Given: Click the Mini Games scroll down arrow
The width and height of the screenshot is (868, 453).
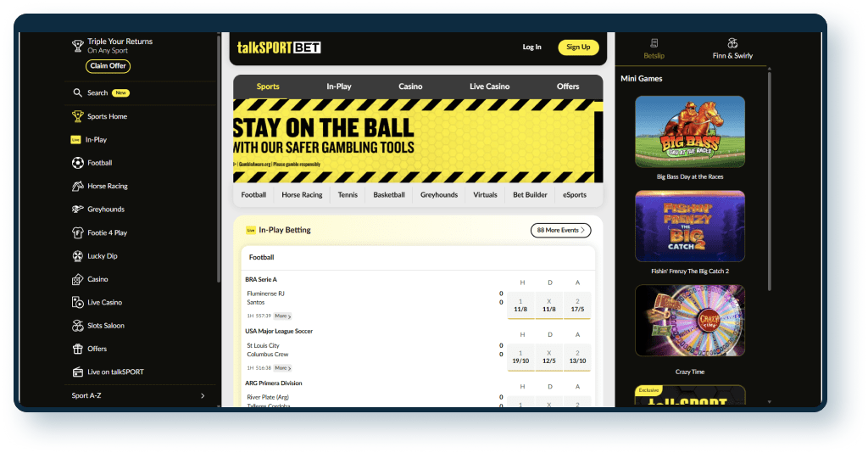Looking at the screenshot, I should [x=769, y=402].
